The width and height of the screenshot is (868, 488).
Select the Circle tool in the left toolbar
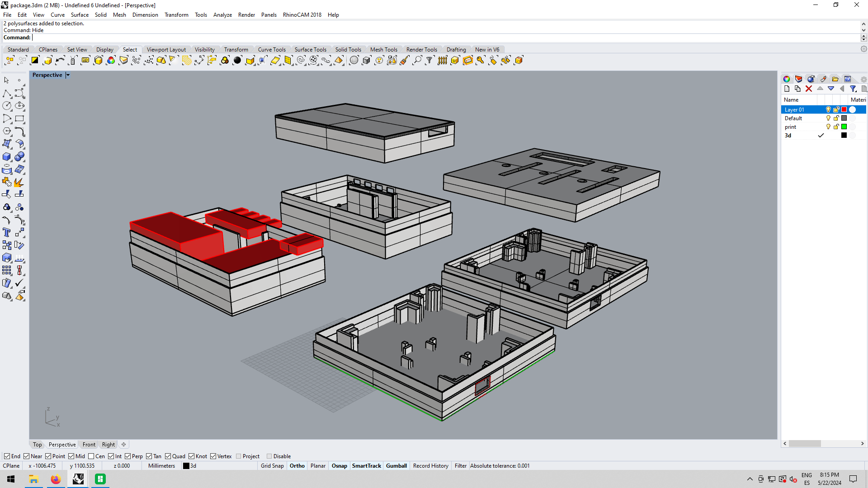click(7, 106)
